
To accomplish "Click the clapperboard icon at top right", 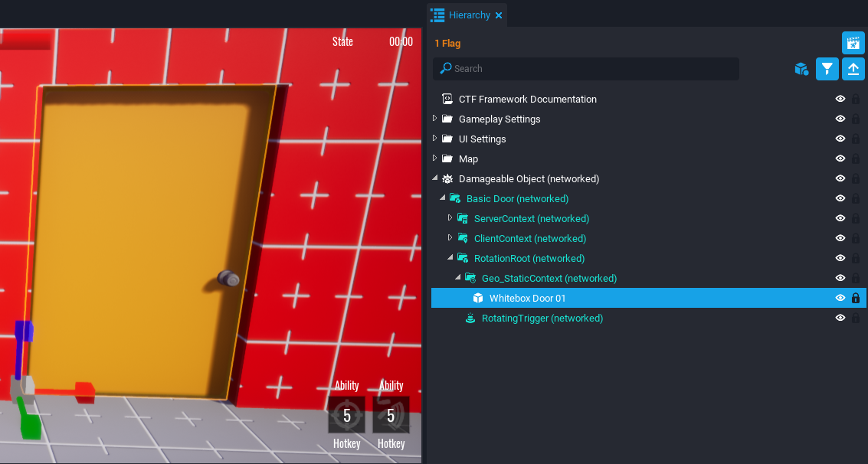I will [x=853, y=43].
